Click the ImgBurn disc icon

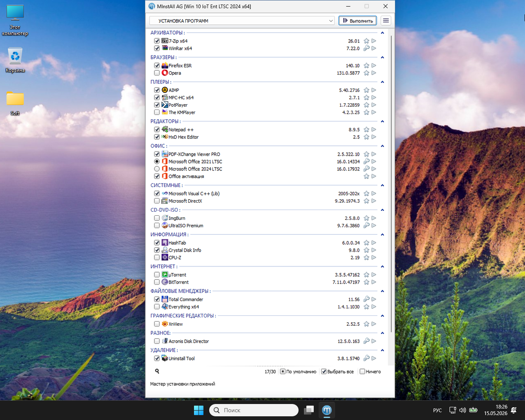pyautogui.click(x=165, y=218)
